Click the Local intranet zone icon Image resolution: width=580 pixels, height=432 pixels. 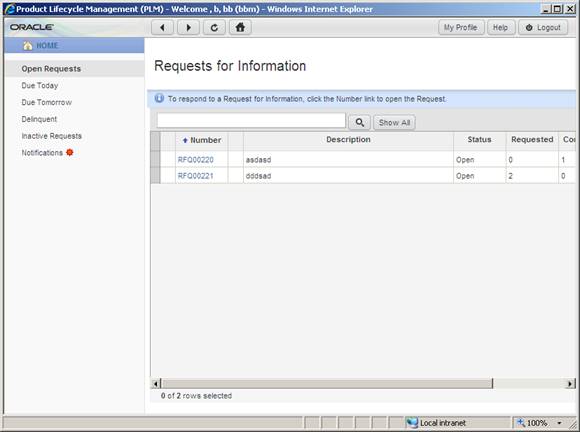(x=412, y=422)
